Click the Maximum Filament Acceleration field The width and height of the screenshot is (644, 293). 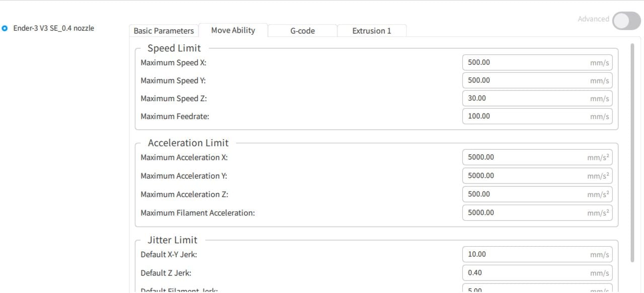click(523, 213)
